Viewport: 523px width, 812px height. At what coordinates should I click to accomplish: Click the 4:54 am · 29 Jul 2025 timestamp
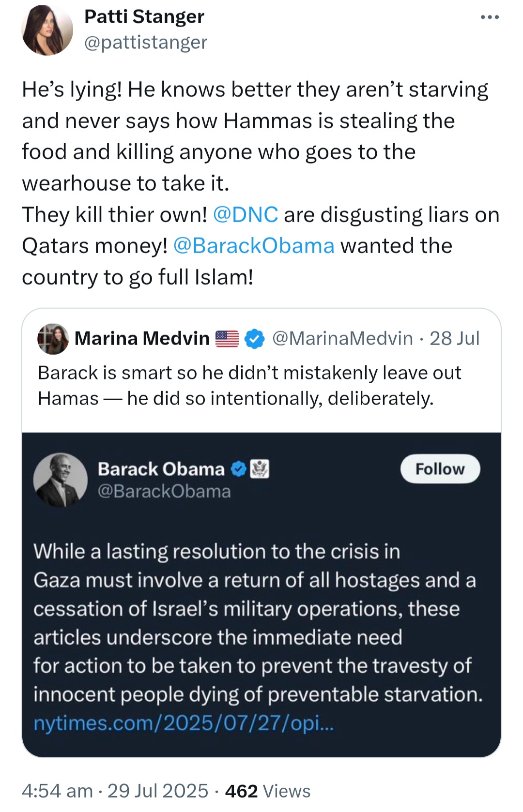[115, 791]
